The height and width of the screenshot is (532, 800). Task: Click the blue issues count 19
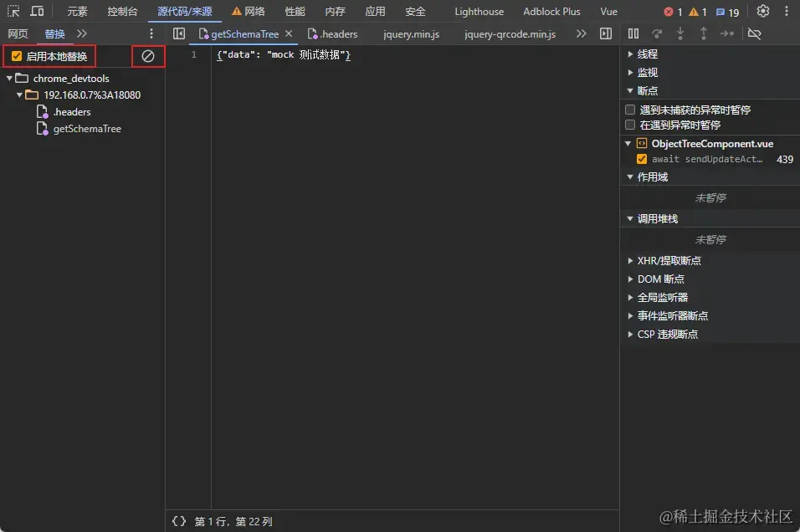(727, 12)
